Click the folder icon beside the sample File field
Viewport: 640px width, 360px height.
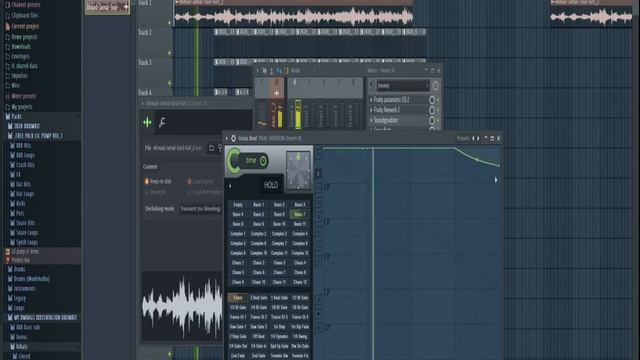pyautogui.click(x=211, y=148)
